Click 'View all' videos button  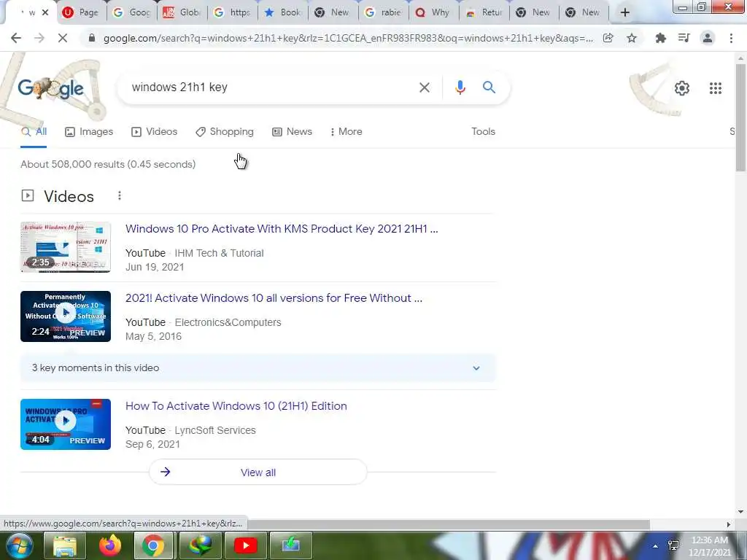258,472
